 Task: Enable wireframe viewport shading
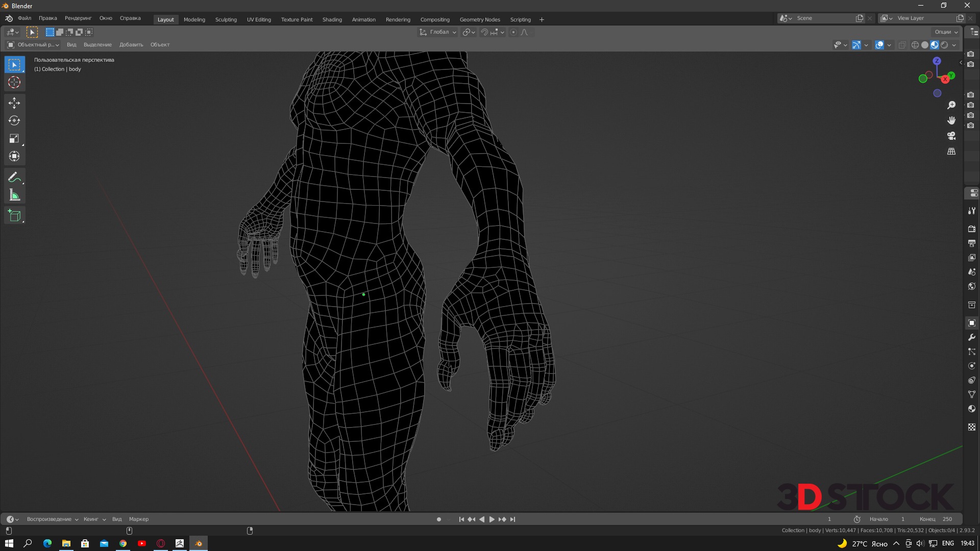(915, 45)
